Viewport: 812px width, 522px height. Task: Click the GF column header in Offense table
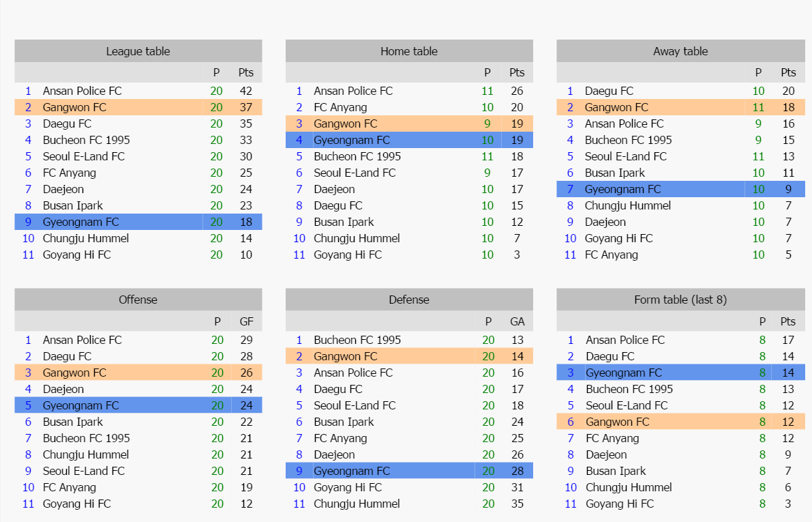pos(247,321)
